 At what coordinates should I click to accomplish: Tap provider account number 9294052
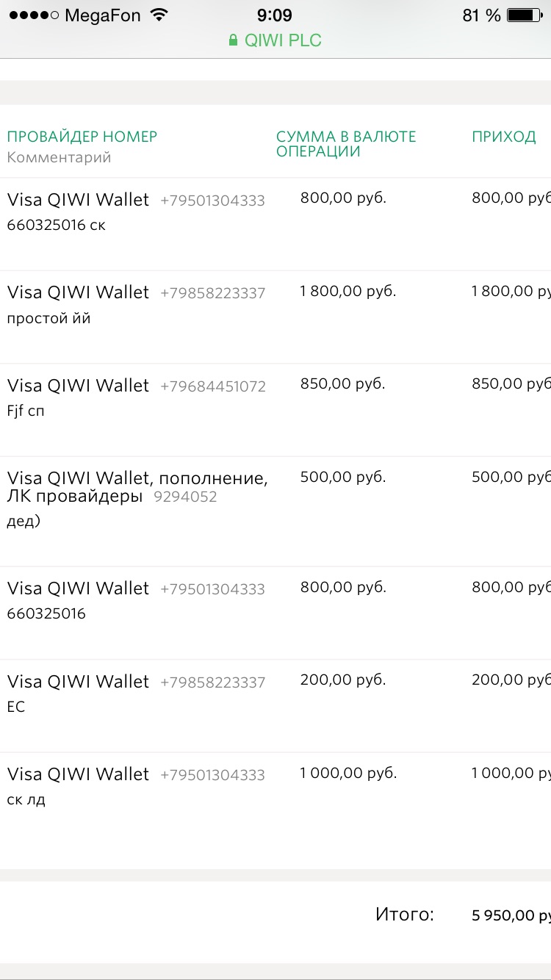185,497
